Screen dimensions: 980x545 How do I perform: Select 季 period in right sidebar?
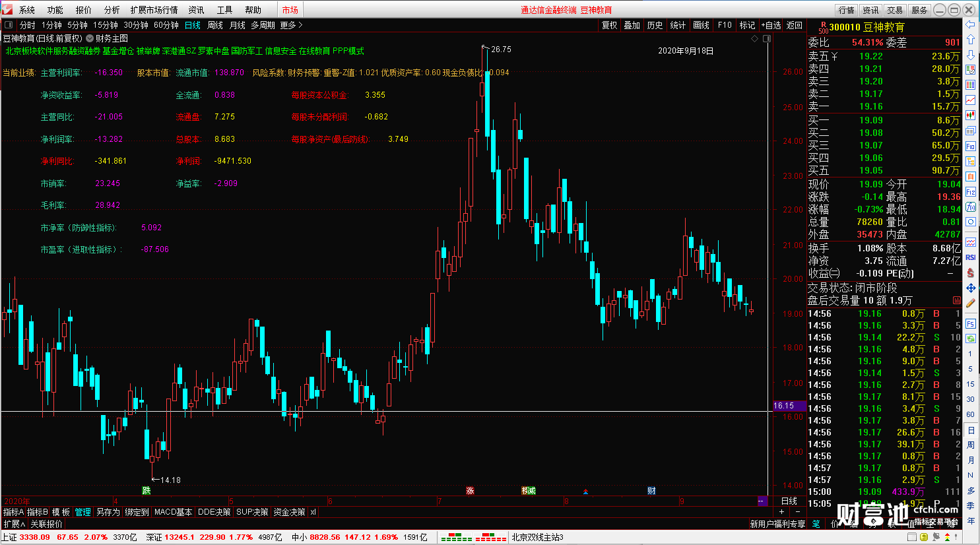(970, 505)
